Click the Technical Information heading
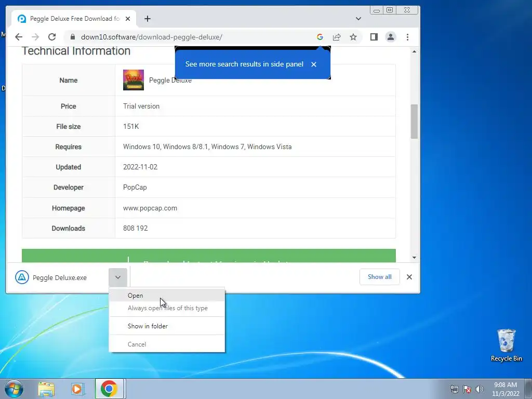This screenshot has height=399, width=532. pyautogui.click(x=76, y=51)
